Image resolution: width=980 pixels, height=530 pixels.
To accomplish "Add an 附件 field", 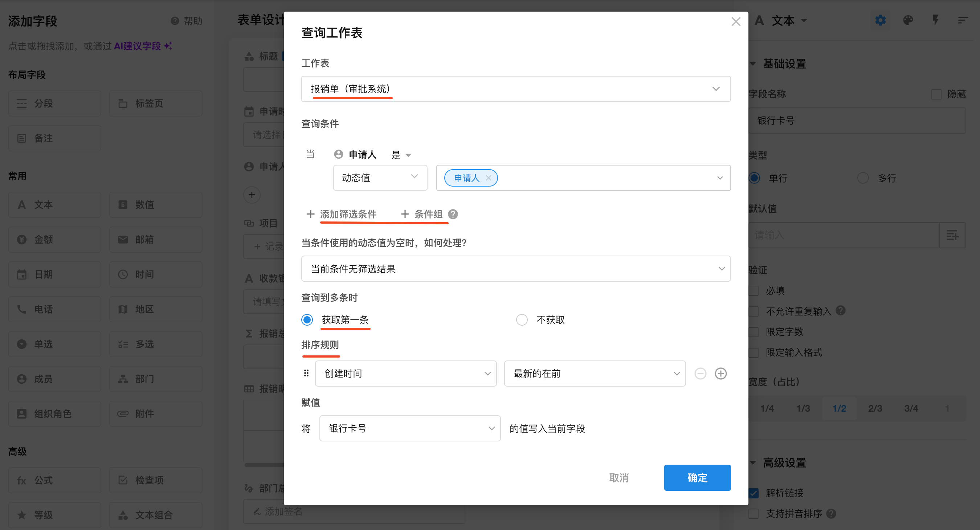I will click(156, 413).
